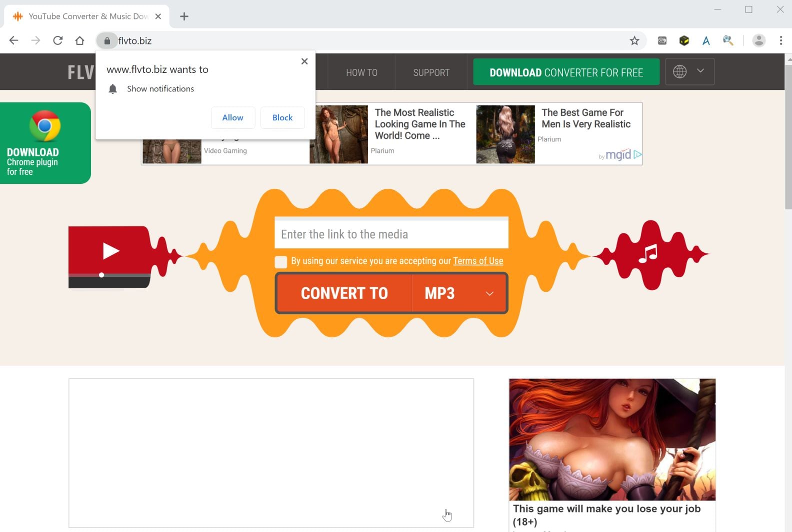Open the Chrome three-dot menu
The width and height of the screenshot is (792, 532).
(781, 40)
